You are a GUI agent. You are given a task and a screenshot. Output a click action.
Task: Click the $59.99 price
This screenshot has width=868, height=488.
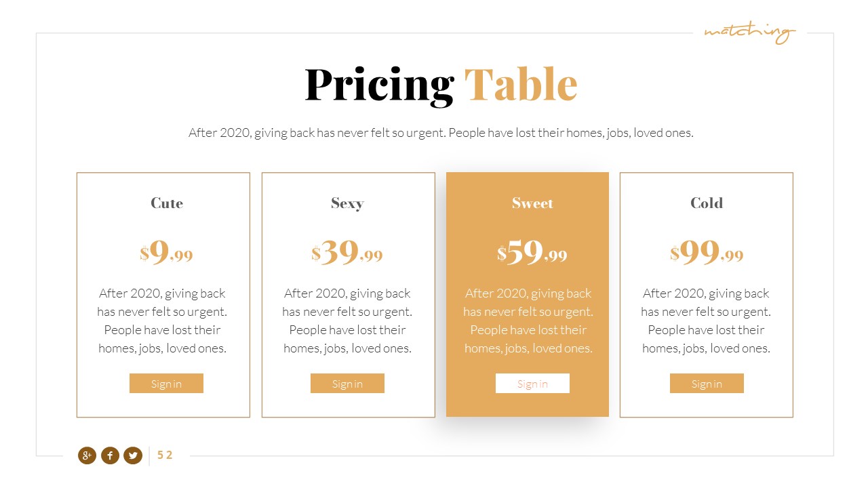click(532, 253)
